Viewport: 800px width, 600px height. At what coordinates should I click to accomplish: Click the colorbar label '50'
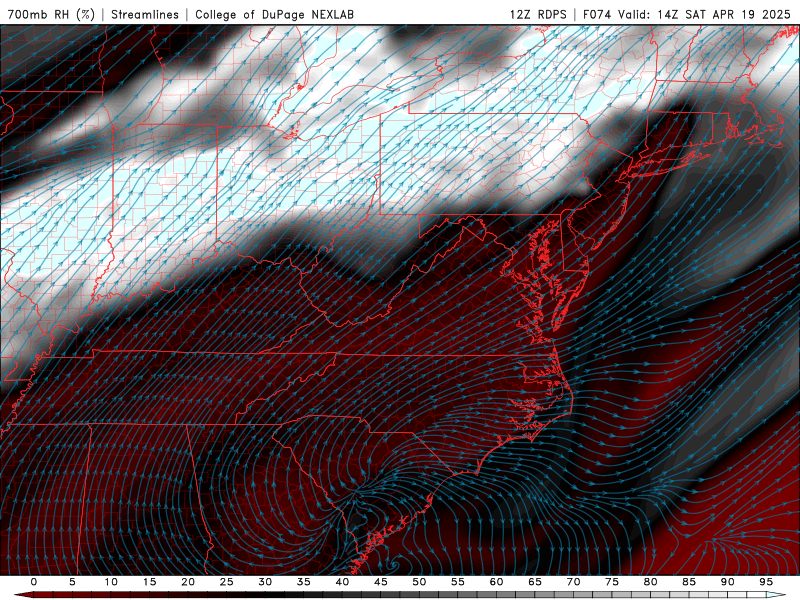(419, 582)
